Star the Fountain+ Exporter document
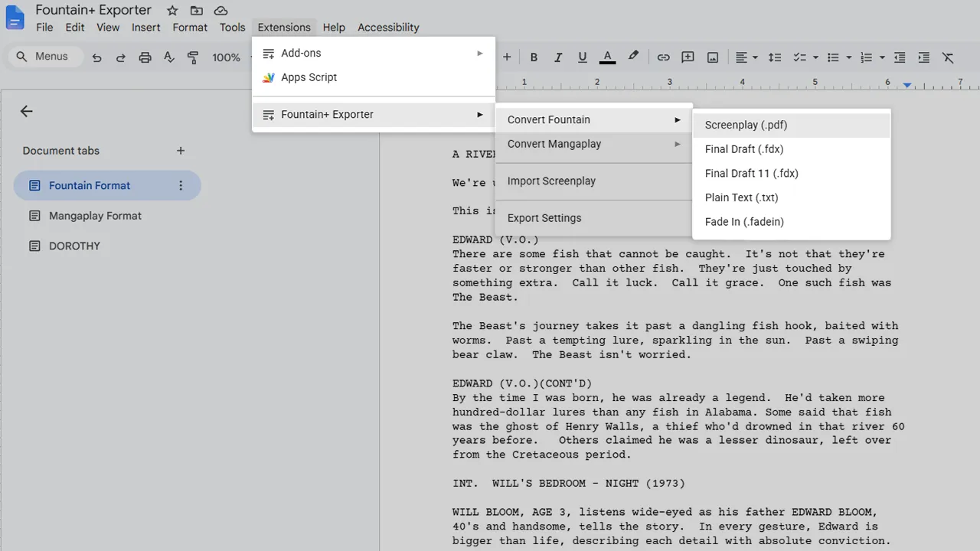Image resolution: width=980 pixels, height=551 pixels. pos(172,11)
